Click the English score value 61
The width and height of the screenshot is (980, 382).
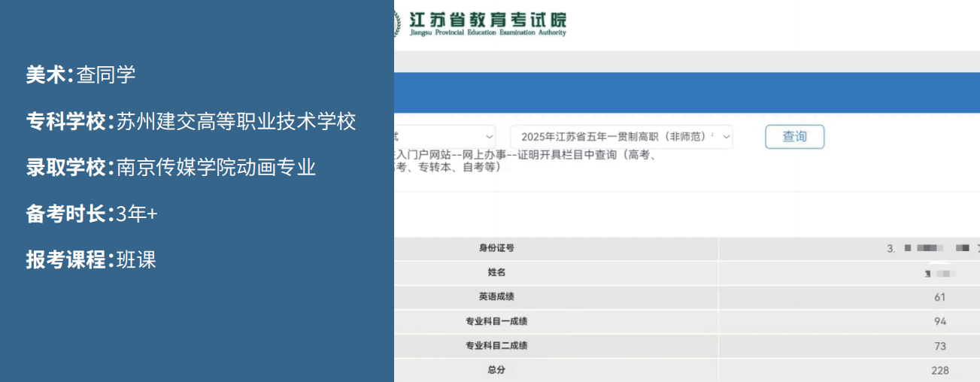tap(939, 297)
